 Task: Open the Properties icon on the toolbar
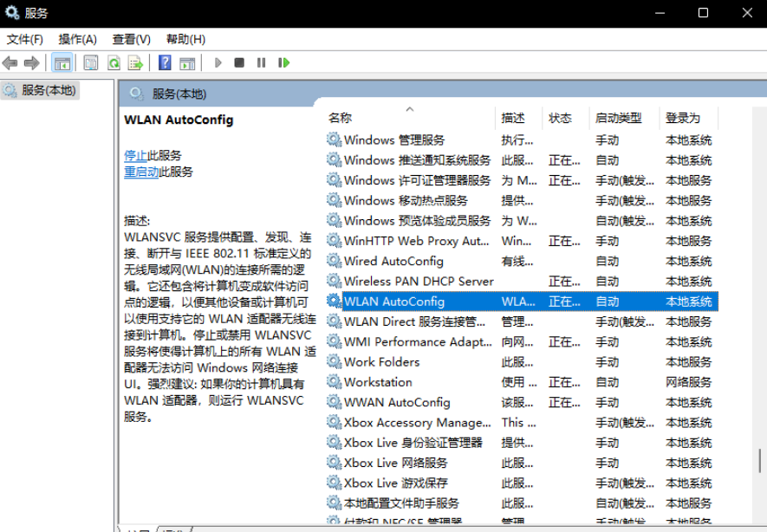(x=89, y=62)
